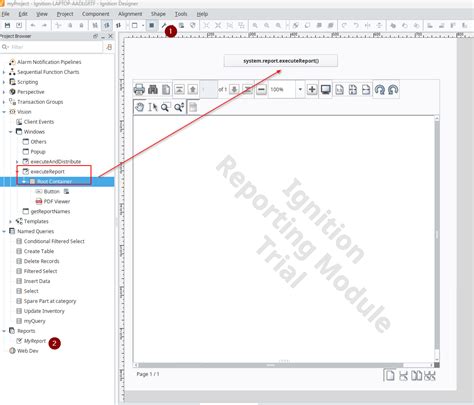Click the rotate clockwise icon in viewer toolbar
474x405 pixels.
pyautogui.click(x=380, y=89)
